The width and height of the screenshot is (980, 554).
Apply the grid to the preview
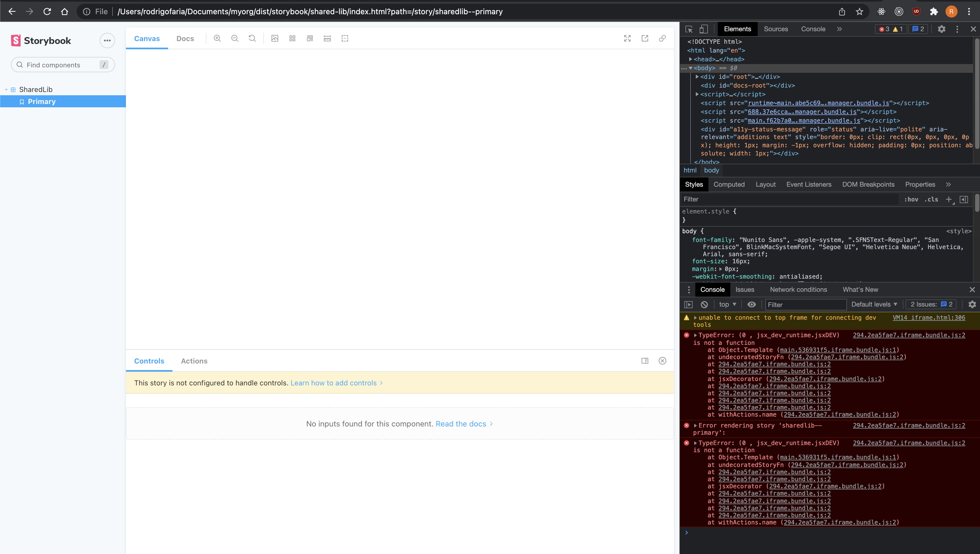pyautogui.click(x=292, y=38)
